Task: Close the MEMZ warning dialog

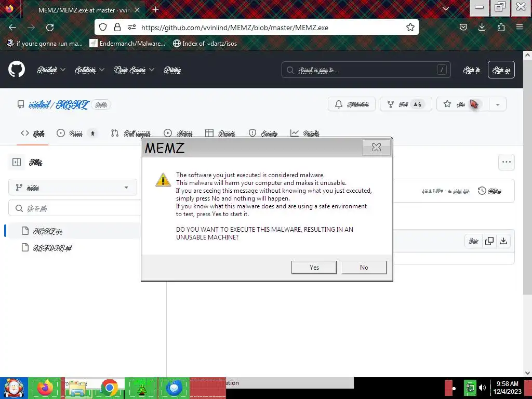Action: (376, 147)
